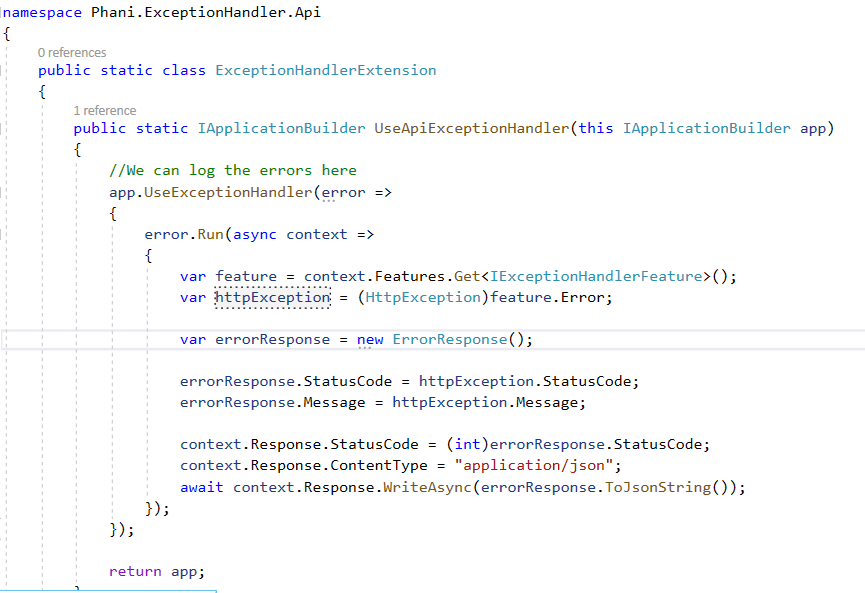Click error.Run in the lambda body
865x593 pixels.
point(184,234)
